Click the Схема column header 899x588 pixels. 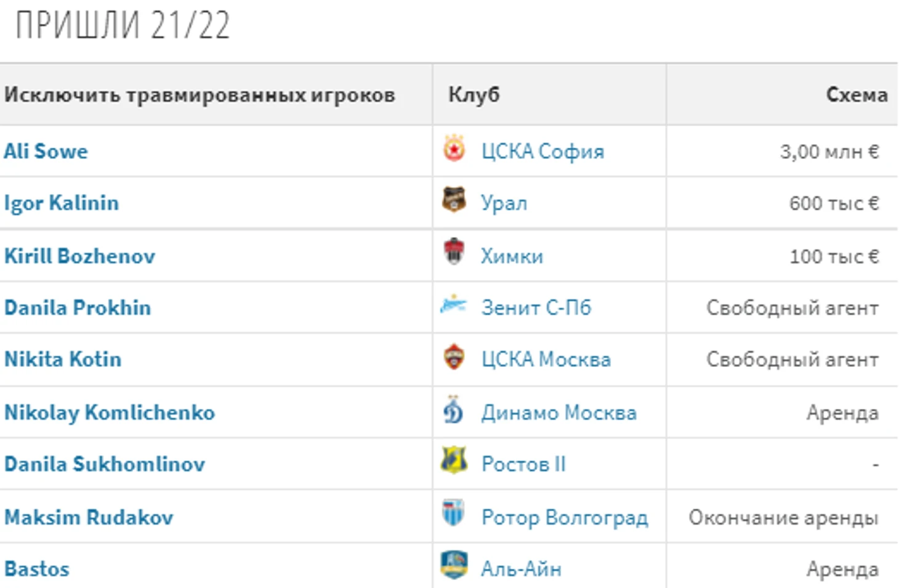(857, 95)
